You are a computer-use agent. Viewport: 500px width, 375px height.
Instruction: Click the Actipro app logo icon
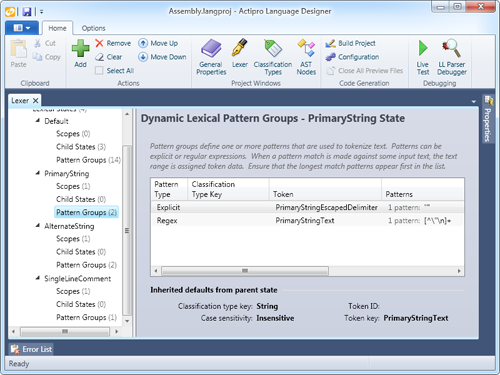10,12
